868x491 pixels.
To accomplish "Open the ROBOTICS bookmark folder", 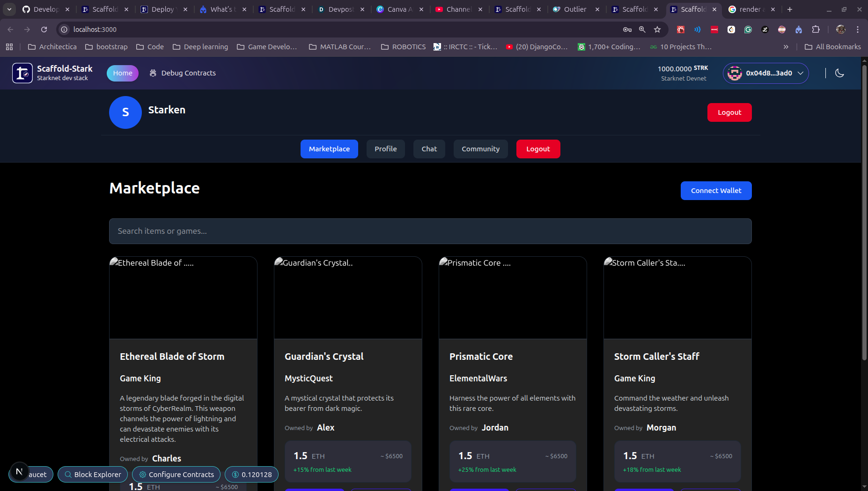I will click(x=404, y=47).
